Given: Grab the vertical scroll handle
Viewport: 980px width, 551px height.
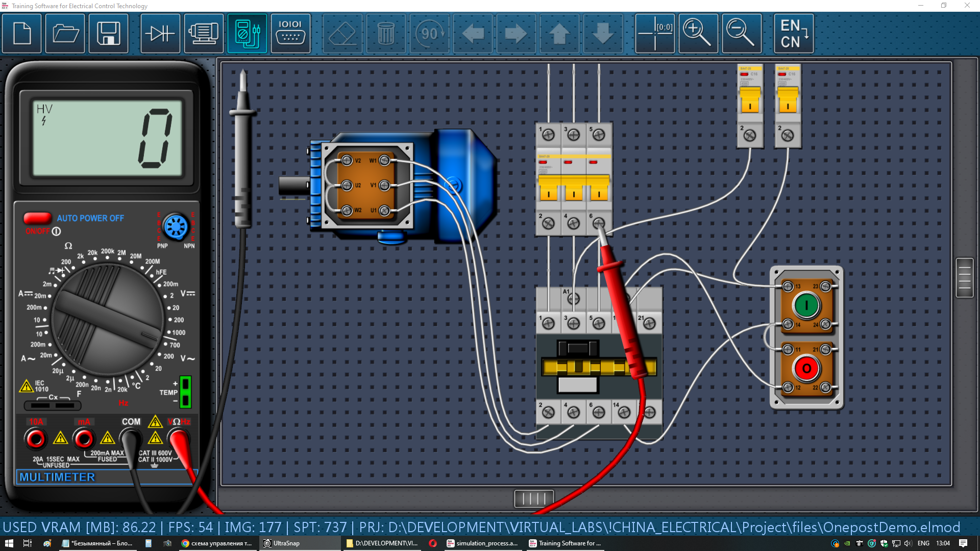Looking at the screenshot, I should click(965, 278).
